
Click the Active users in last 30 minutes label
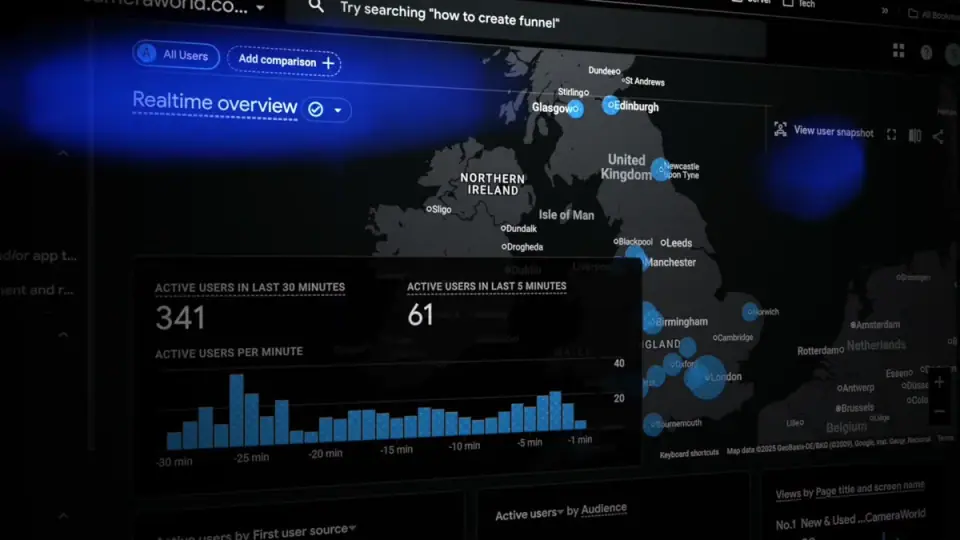[250, 287]
